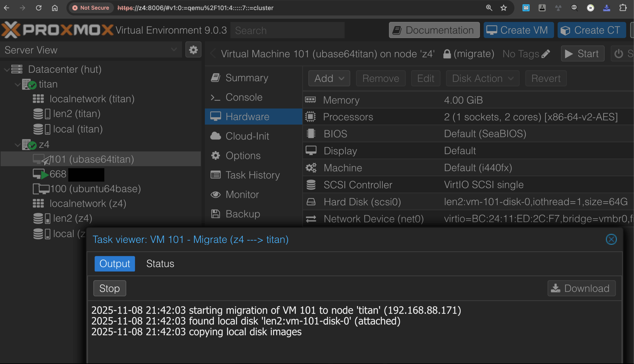Click the Download log button
This screenshot has height=364, width=634.
pos(581,288)
